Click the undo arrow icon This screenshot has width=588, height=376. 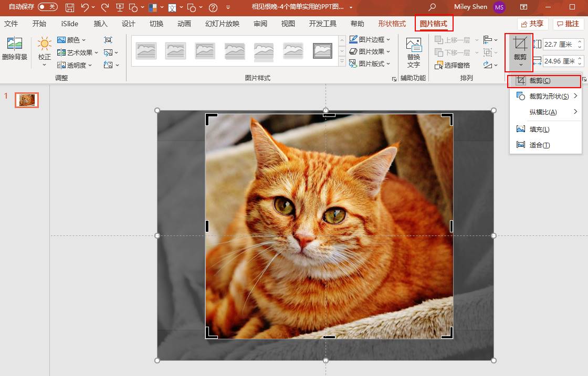(85, 7)
